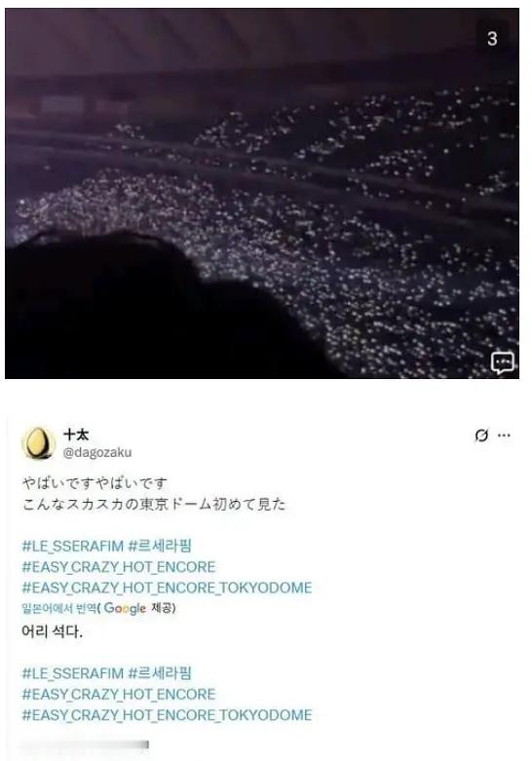532x761 pixels.
Task: Click the first #LE_SSERAFIM hashtag
Action: [x=73, y=546]
